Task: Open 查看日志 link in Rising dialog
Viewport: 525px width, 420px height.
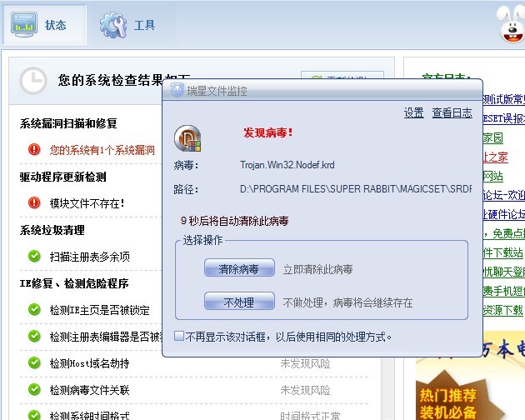Action: [x=452, y=112]
